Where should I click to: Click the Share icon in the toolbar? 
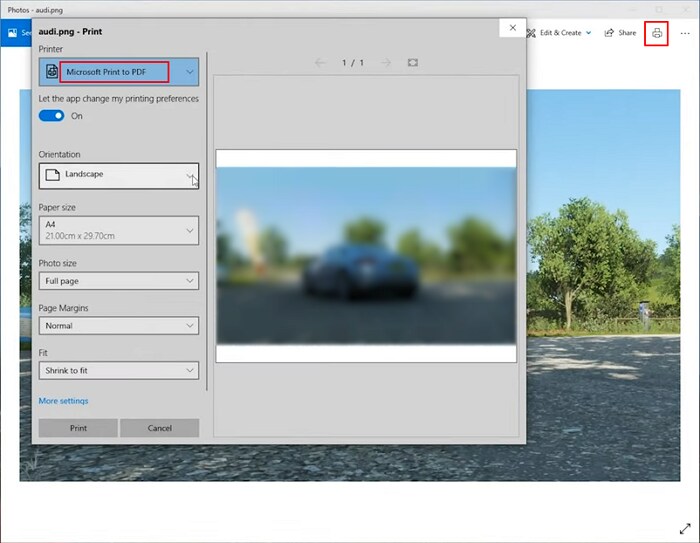609,33
